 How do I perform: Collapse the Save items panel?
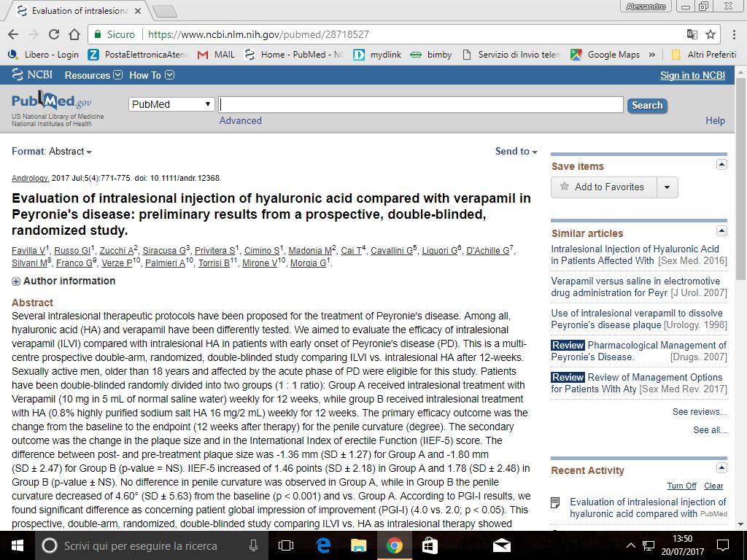pos(721,165)
